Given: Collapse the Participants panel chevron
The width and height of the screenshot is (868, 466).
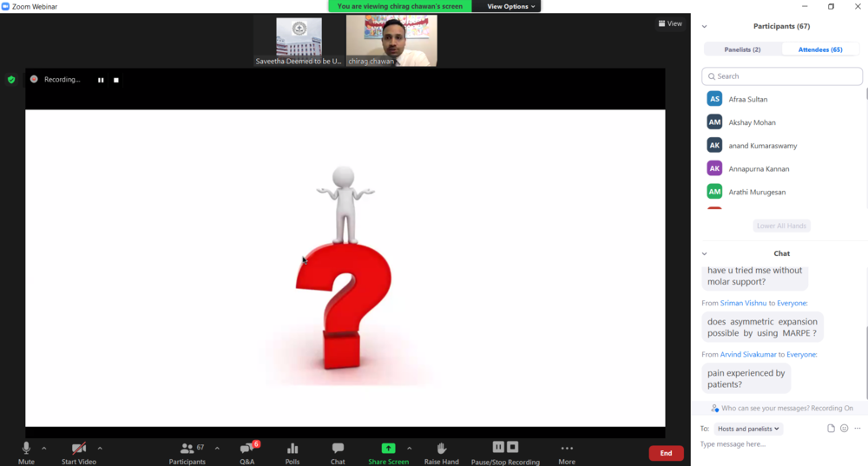Looking at the screenshot, I should tap(705, 27).
